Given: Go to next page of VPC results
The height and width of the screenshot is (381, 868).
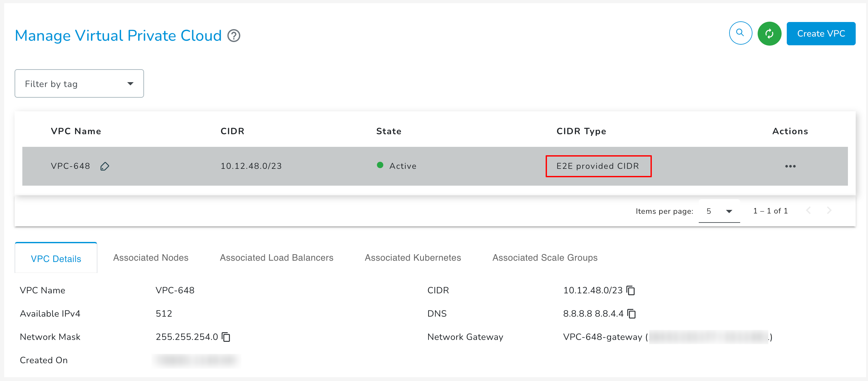Looking at the screenshot, I should point(829,211).
